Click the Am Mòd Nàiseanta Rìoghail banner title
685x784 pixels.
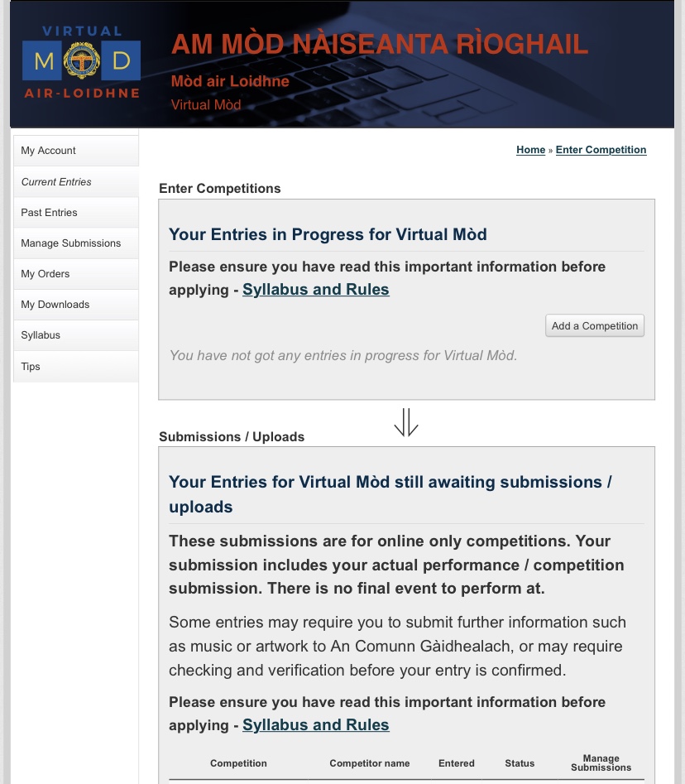point(380,44)
